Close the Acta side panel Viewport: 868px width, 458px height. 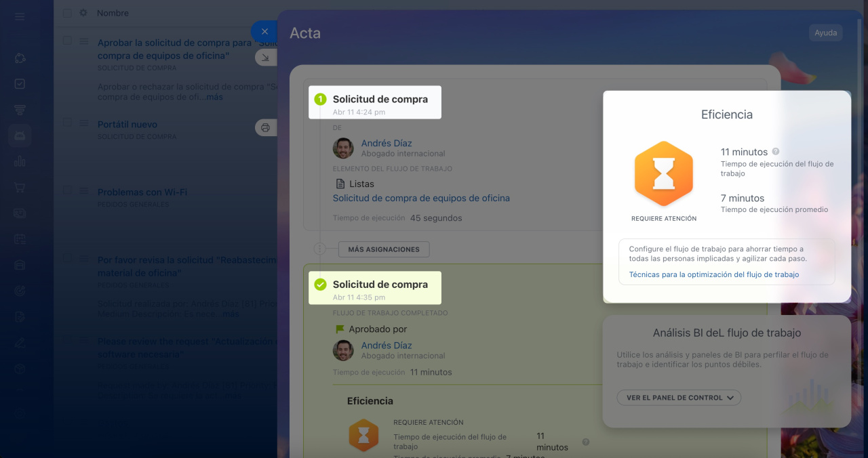(x=264, y=31)
